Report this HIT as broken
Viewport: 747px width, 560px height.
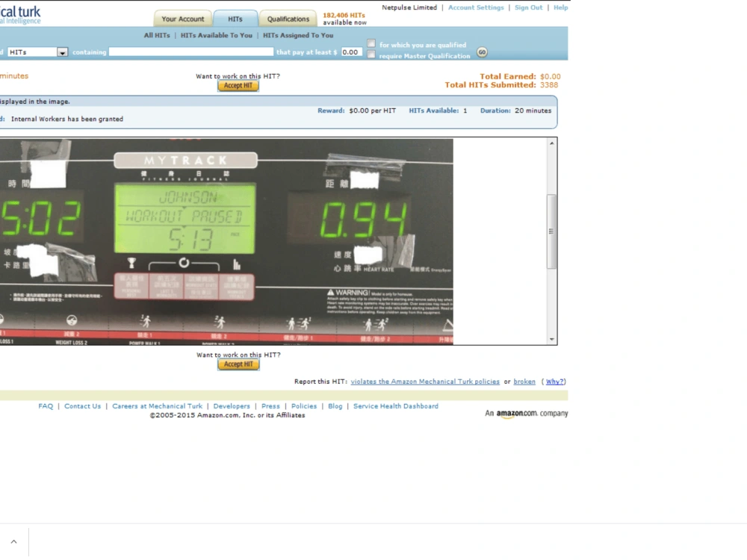pos(524,382)
